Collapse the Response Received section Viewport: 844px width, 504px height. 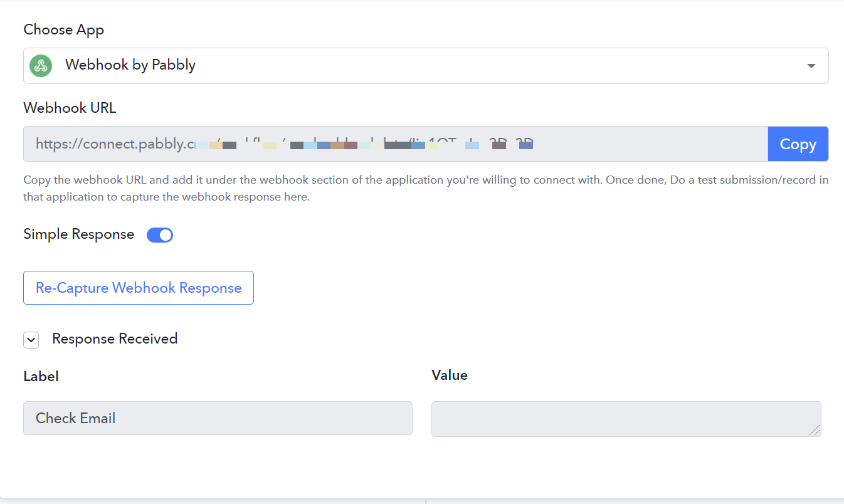[31, 340]
